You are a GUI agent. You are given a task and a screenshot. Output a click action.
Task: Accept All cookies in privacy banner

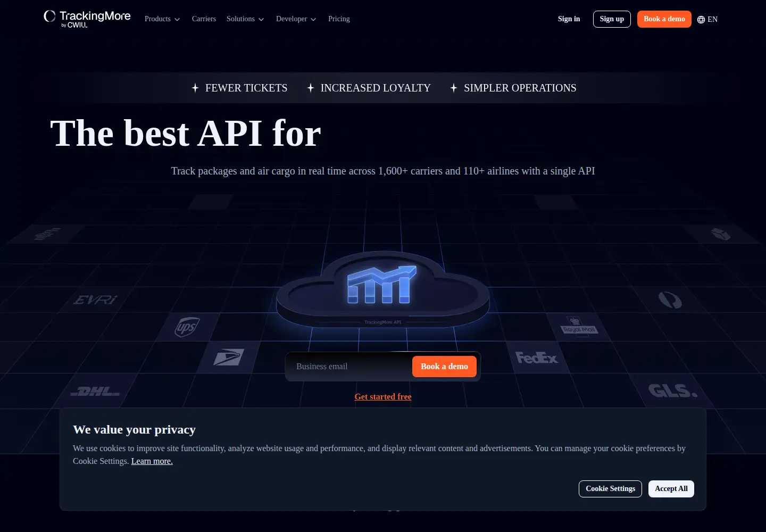(671, 489)
